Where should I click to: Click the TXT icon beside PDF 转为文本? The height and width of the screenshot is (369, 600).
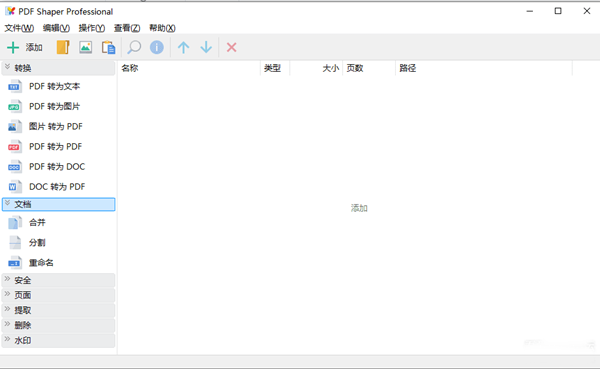click(x=15, y=87)
